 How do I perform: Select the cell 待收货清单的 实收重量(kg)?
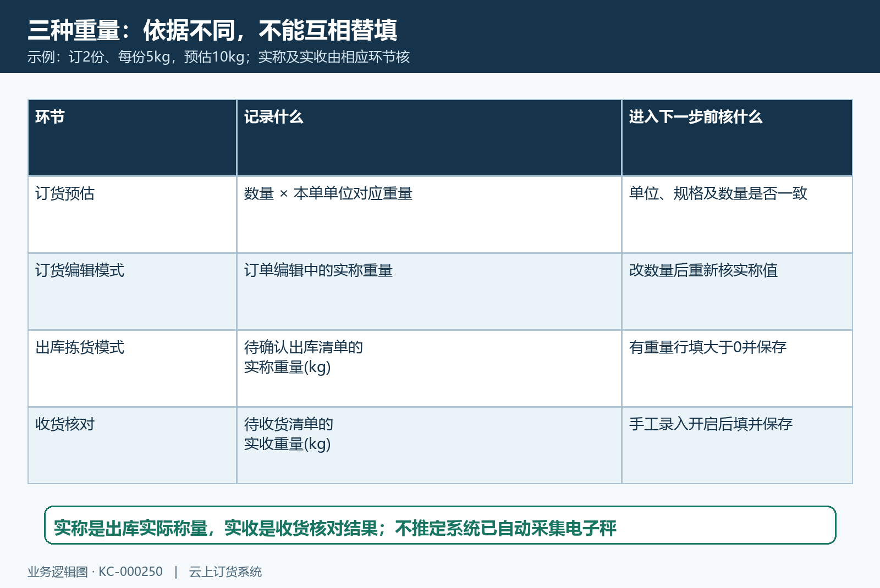(429, 446)
